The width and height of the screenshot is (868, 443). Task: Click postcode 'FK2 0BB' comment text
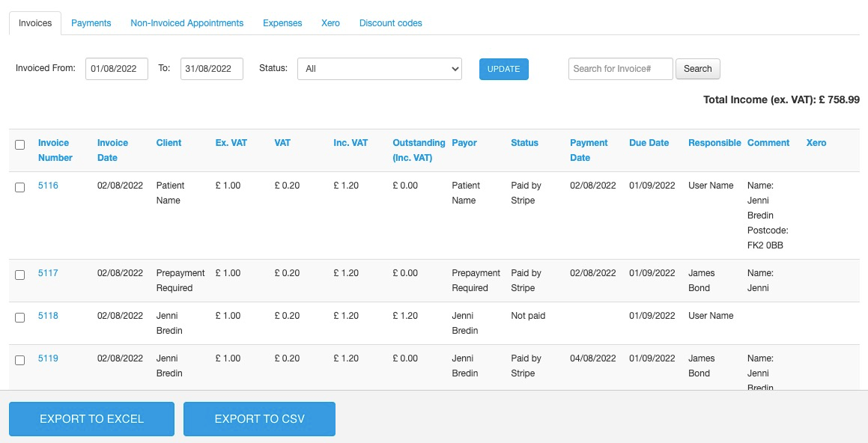[765, 245]
